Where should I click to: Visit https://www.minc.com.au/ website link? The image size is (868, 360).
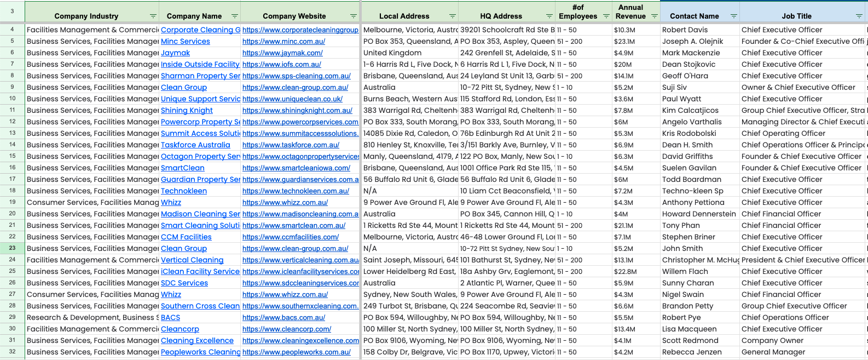283,42
